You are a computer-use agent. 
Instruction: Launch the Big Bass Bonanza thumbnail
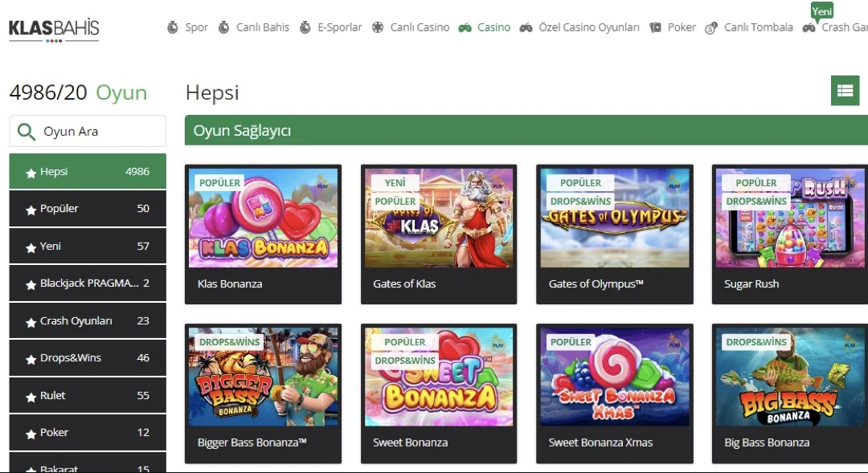(x=792, y=377)
